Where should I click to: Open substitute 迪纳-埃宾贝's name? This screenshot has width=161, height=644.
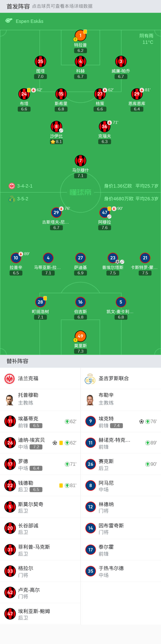pos(31,440)
